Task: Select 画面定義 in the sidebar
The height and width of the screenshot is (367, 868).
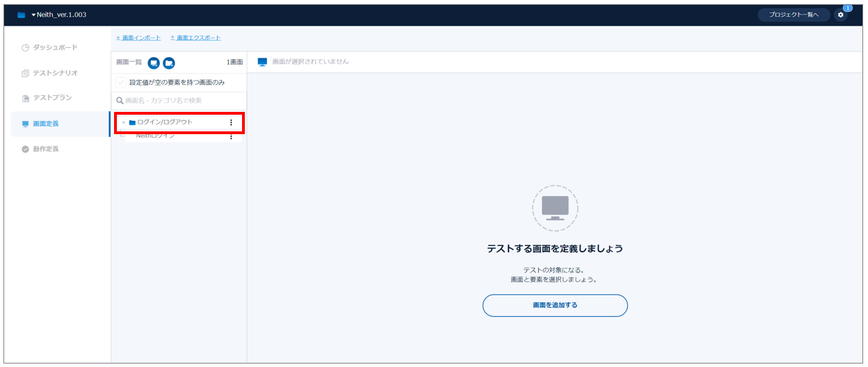Action: click(x=46, y=124)
